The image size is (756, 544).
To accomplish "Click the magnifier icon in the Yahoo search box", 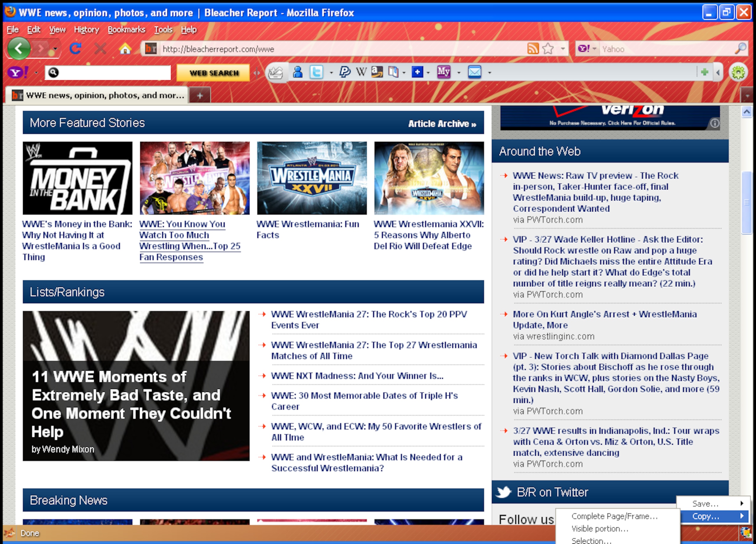I will pos(740,49).
